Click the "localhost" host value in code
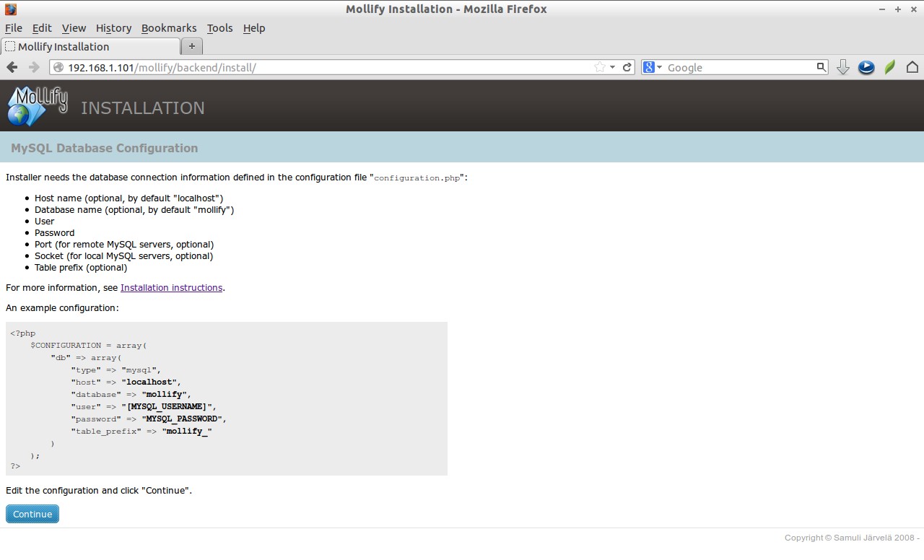This screenshot has height=560, width=924. coord(150,382)
